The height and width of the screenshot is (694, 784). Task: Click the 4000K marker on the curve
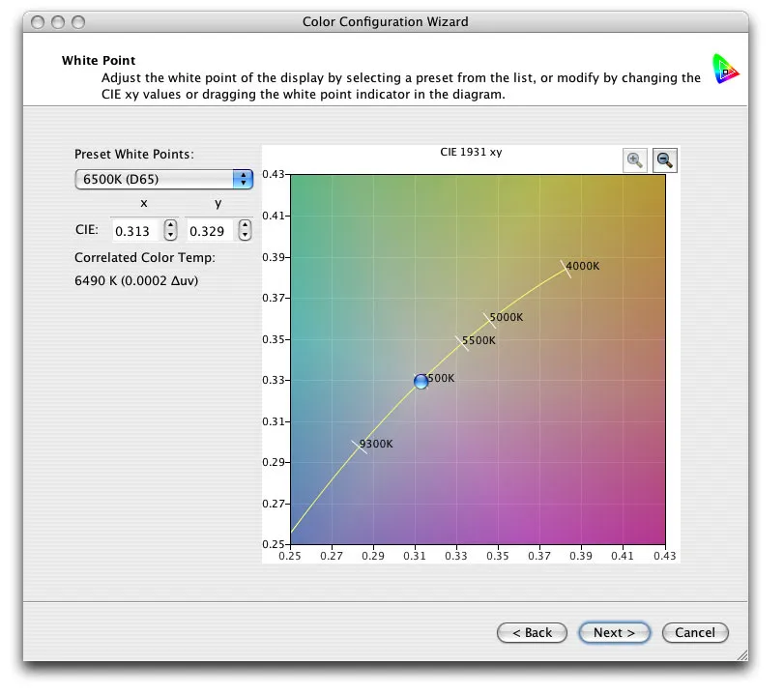click(x=566, y=269)
